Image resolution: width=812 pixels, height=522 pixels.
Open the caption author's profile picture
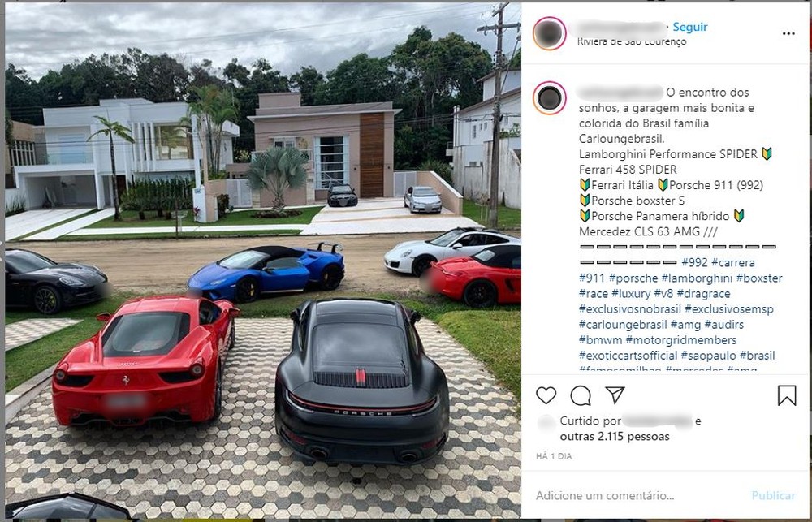(x=550, y=98)
